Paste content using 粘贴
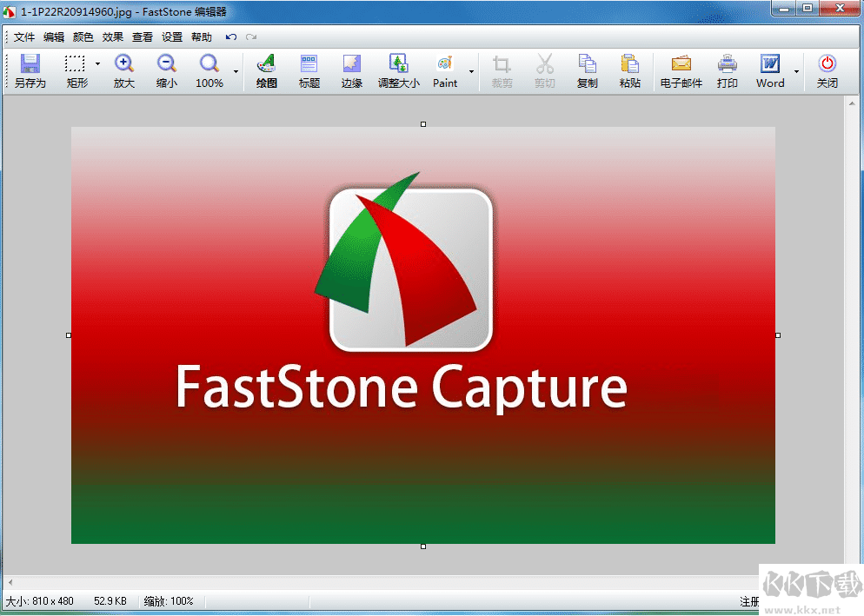Image resolution: width=864 pixels, height=616 pixels. [x=630, y=70]
